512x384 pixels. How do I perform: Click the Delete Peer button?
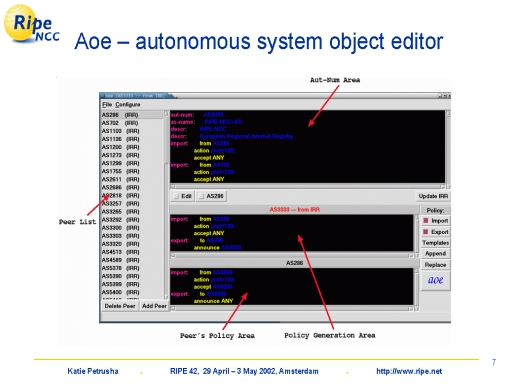(x=120, y=306)
